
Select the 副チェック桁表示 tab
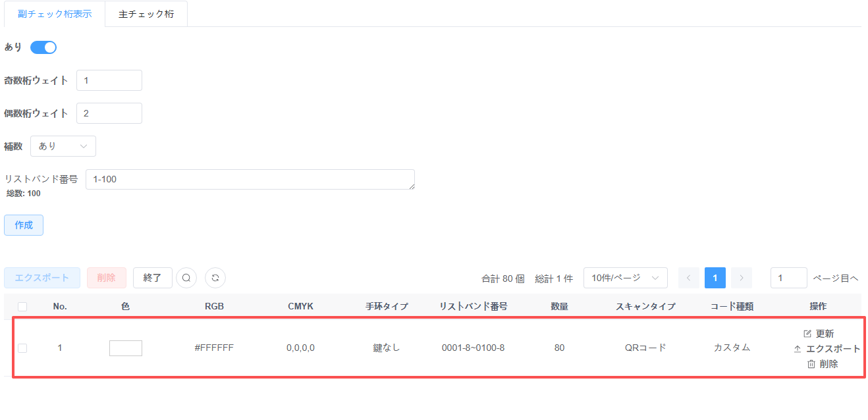pyautogui.click(x=54, y=14)
